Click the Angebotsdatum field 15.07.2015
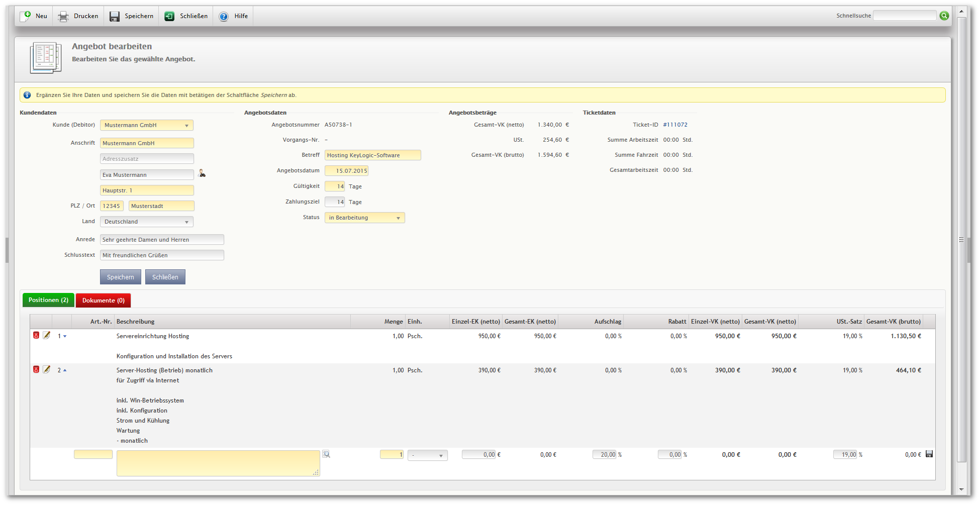Image resolution: width=980 pixels, height=505 pixels. coord(347,171)
